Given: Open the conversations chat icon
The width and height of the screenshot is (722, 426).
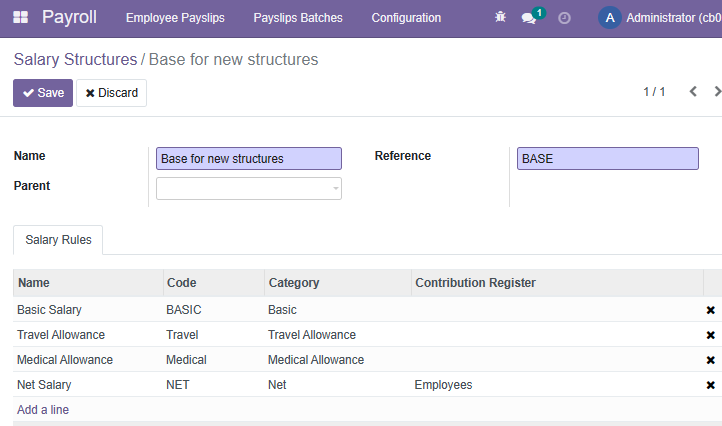Looking at the screenshot, I should 529,18.
